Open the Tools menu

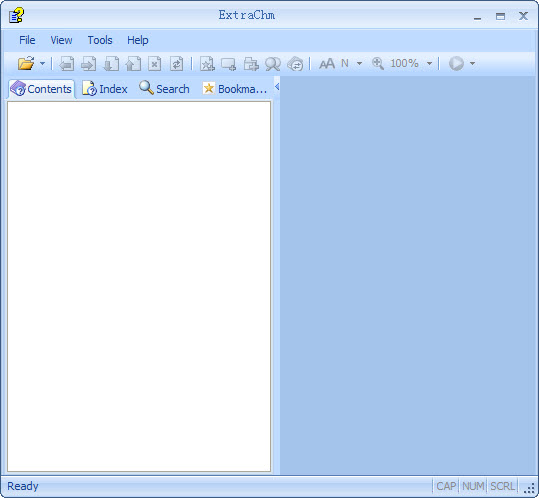(100, 40)
